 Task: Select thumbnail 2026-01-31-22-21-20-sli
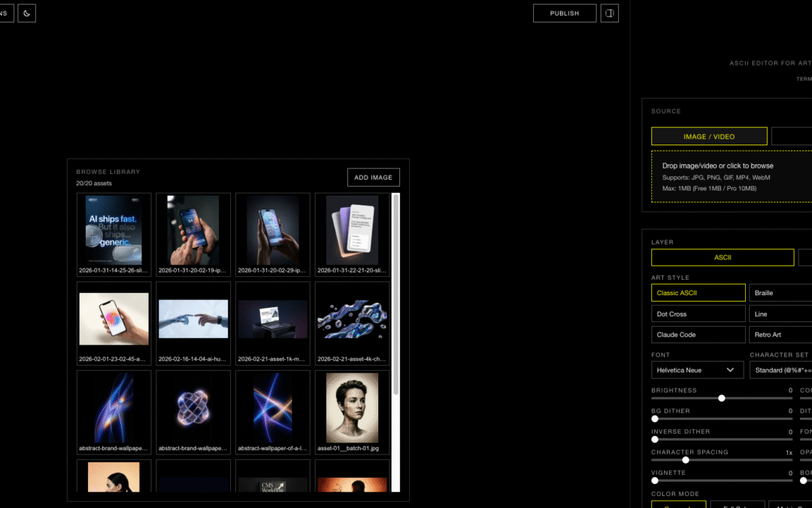click(x=352, y=235)
